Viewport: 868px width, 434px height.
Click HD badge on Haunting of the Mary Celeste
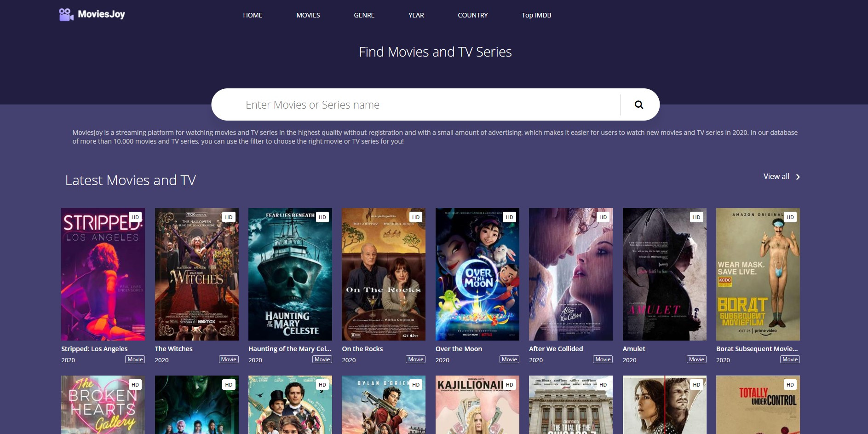tap(322, 217)
